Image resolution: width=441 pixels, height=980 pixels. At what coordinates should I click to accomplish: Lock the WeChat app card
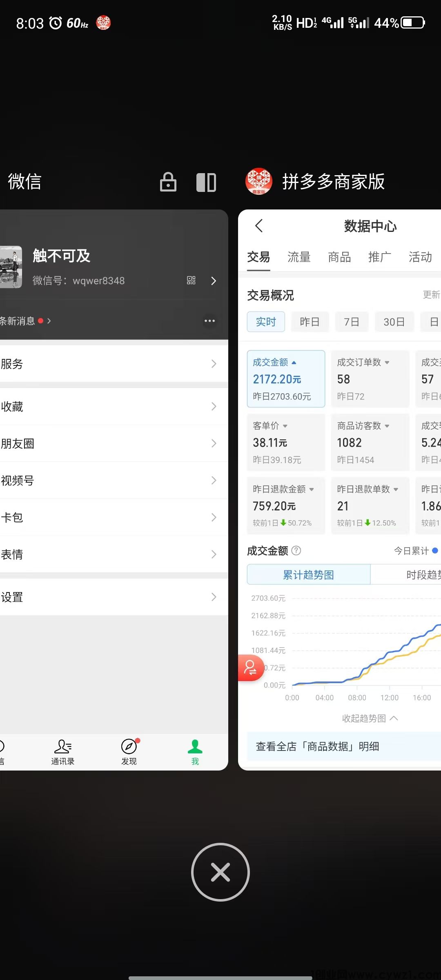168,182
